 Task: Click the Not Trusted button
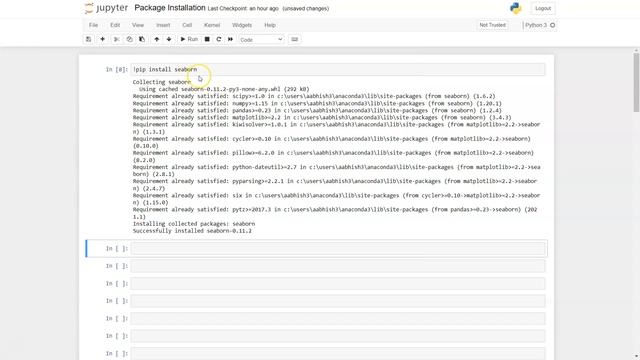point(492,25)
